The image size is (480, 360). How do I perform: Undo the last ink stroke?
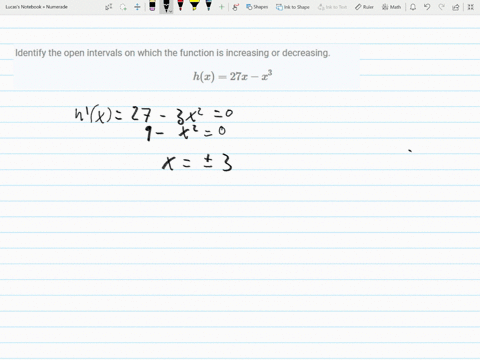pos(427,7)
